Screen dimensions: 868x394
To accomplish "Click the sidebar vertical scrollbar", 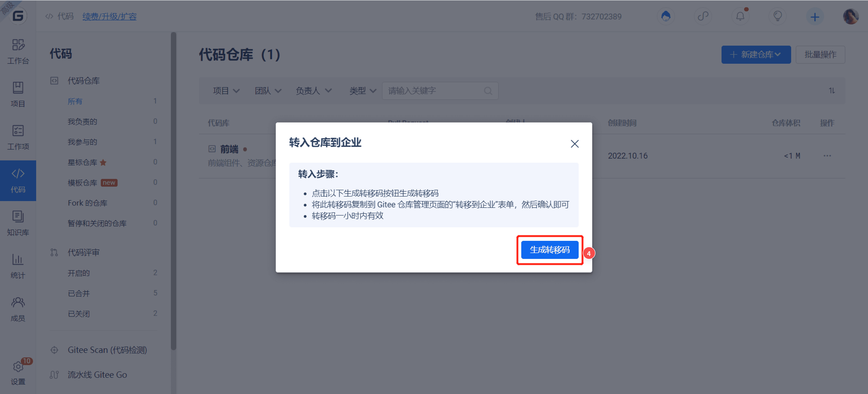I will pos(173,191).
